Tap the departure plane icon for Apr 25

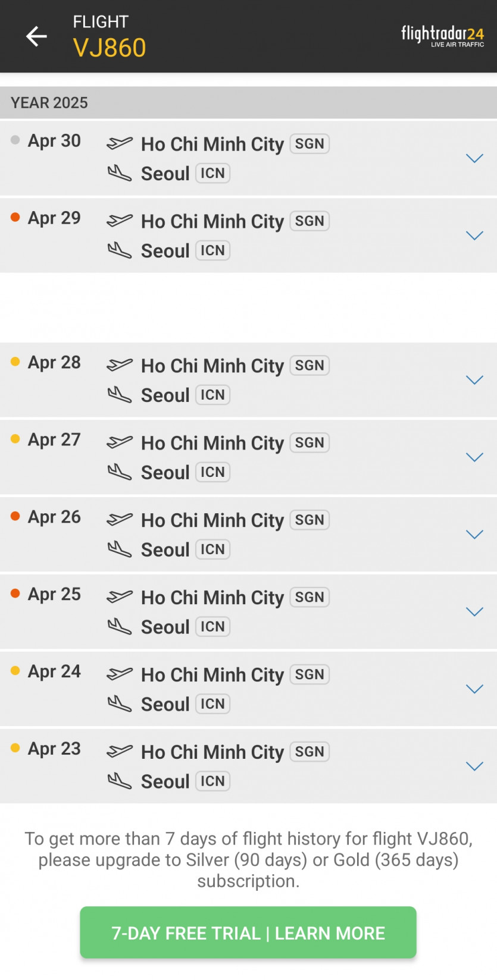[x=119, y=596]
